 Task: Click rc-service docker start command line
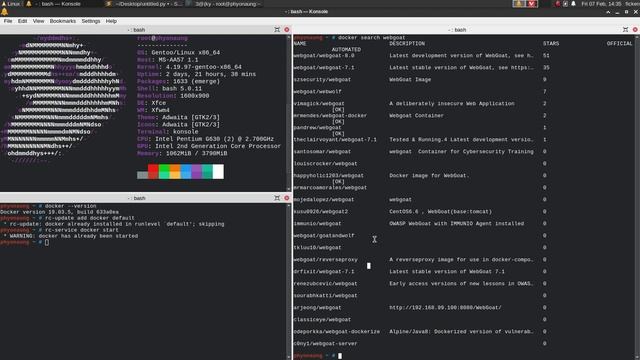tap(82, 230)
